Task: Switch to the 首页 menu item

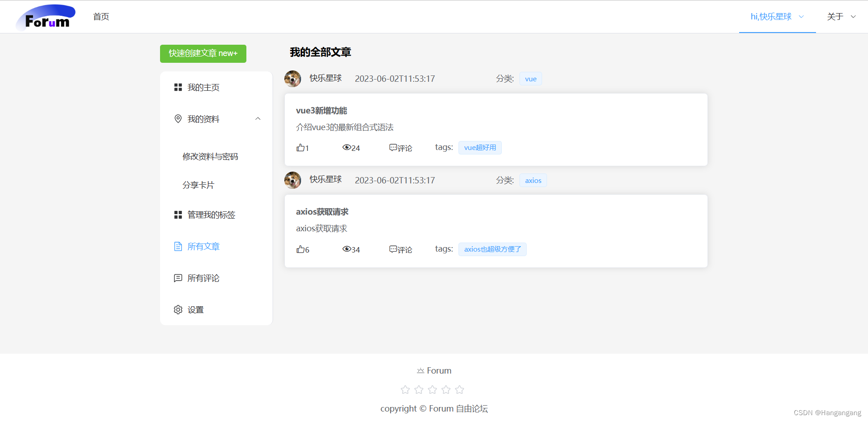Action: click(x=101, y=17)
